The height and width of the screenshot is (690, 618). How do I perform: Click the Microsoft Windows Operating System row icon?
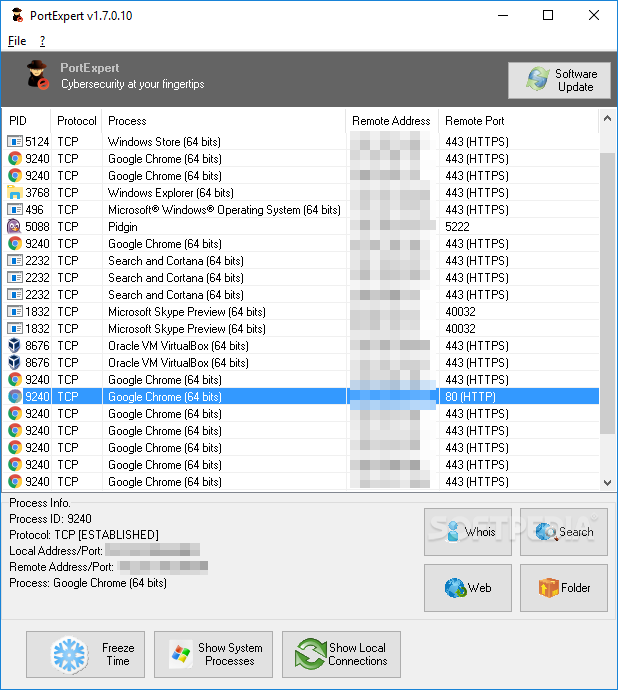coord(15,210)
